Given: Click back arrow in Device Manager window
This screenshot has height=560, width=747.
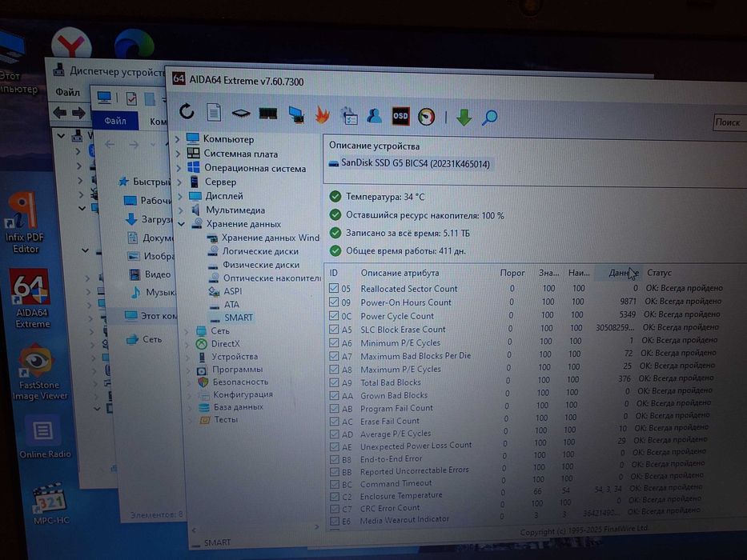Looking at the screenshot, I should click(x=60, y=112).
